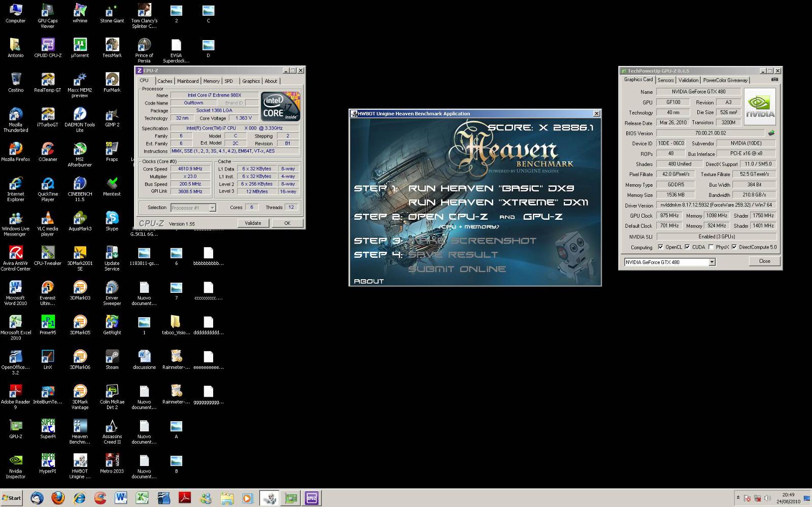Viewport: 812px width, 507px height.
Task: Open Mozilla Firefox from the taskbar
Action: 58,498
